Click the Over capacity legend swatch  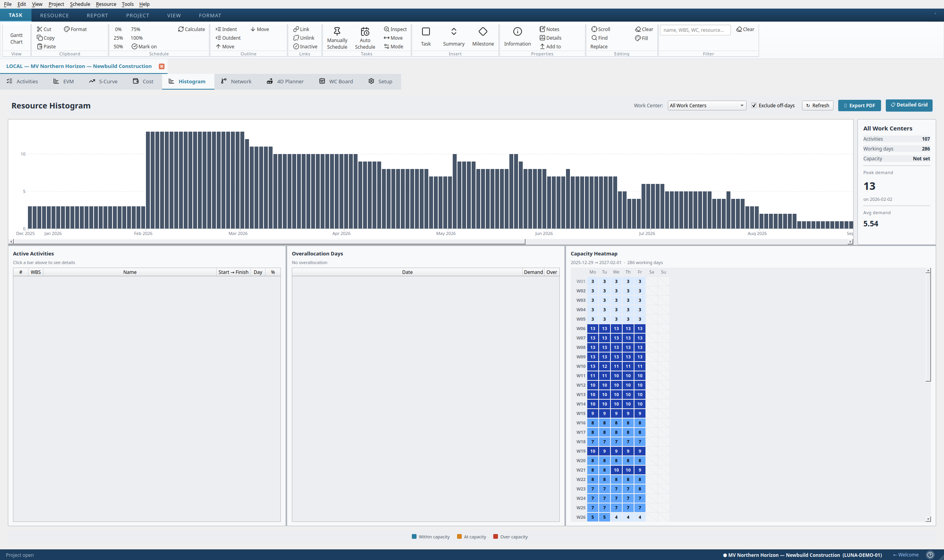tap(496, 536)
